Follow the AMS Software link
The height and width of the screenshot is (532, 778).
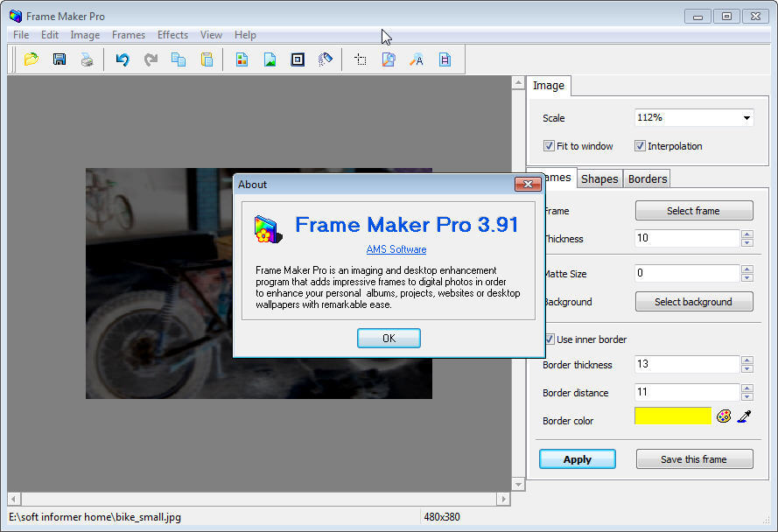tap(396, 248)
